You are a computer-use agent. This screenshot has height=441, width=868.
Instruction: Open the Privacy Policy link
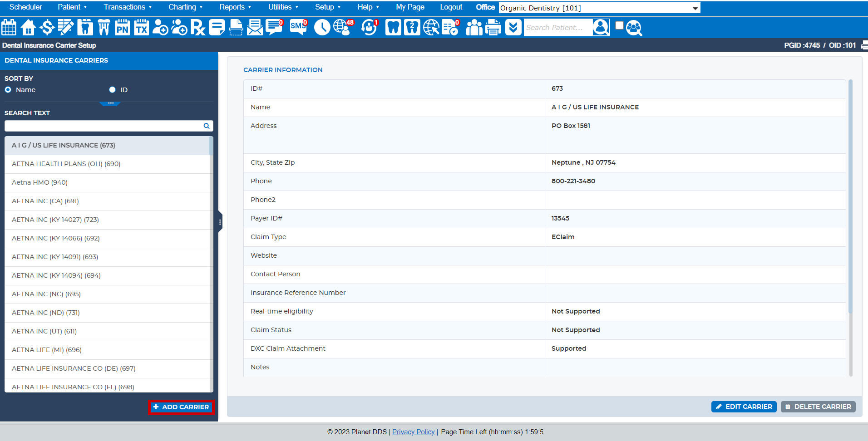pyautogui.click(x=413, y=432)
